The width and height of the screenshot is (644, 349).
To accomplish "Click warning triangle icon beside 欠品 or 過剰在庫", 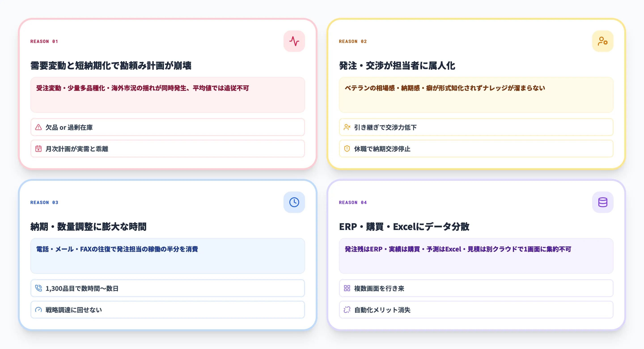I will 38,127.
